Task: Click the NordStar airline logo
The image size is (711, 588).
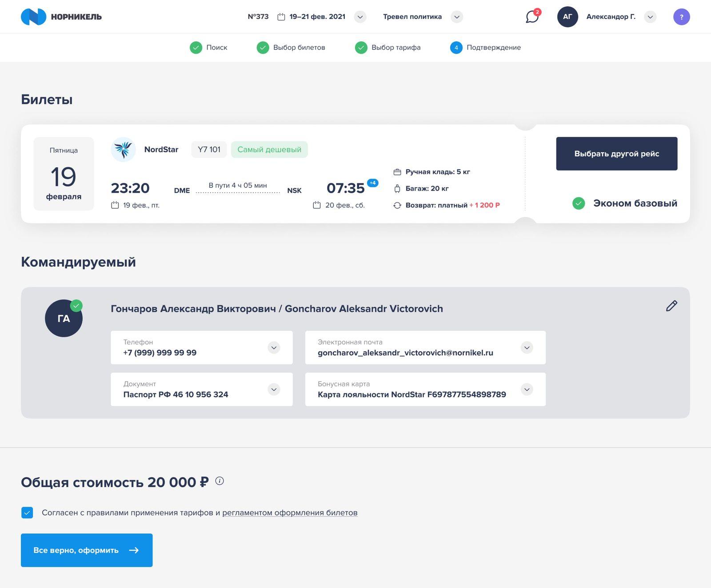Action: click(123, 150)
